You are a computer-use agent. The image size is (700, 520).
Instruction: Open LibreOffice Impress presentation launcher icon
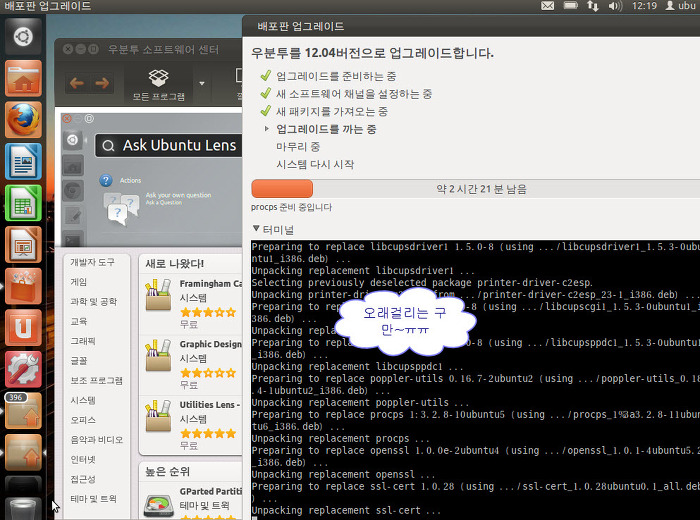(23, 244)
